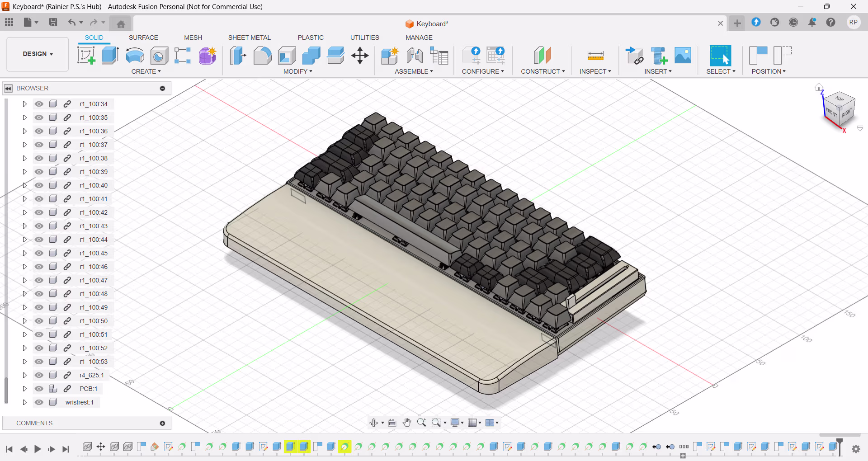The width and height of the screenshot is (868, 461).
Task: Select the Revolve tool
Action: 135,56
